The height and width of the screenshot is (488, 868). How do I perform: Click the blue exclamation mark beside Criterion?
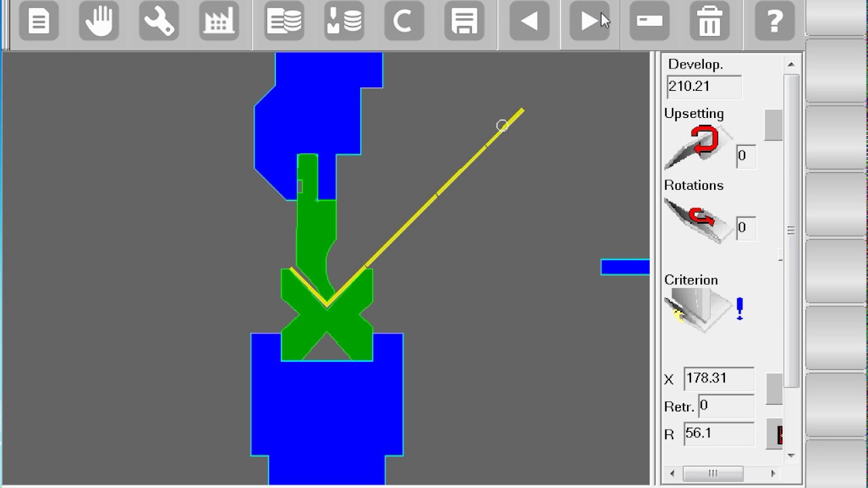coord(740,308)
